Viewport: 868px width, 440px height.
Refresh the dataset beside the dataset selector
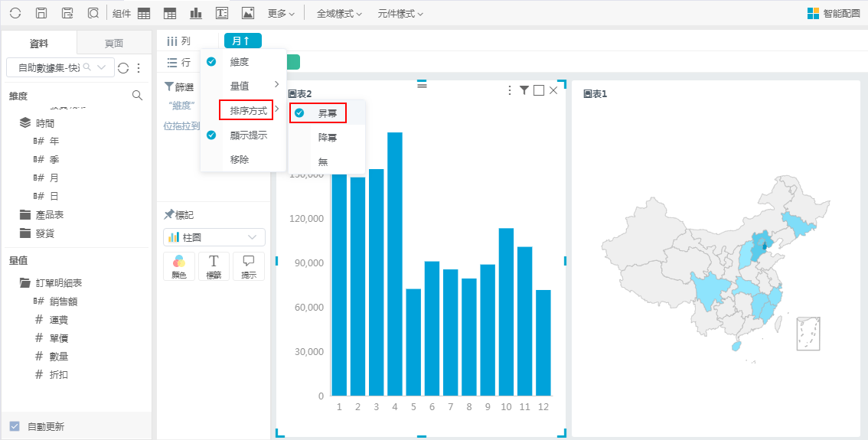coord(123,68)
